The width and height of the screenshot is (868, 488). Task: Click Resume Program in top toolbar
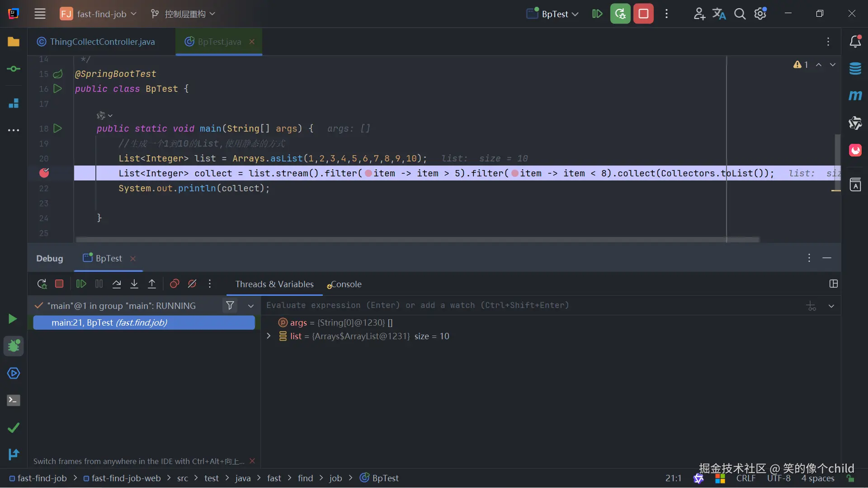point(597,14)
